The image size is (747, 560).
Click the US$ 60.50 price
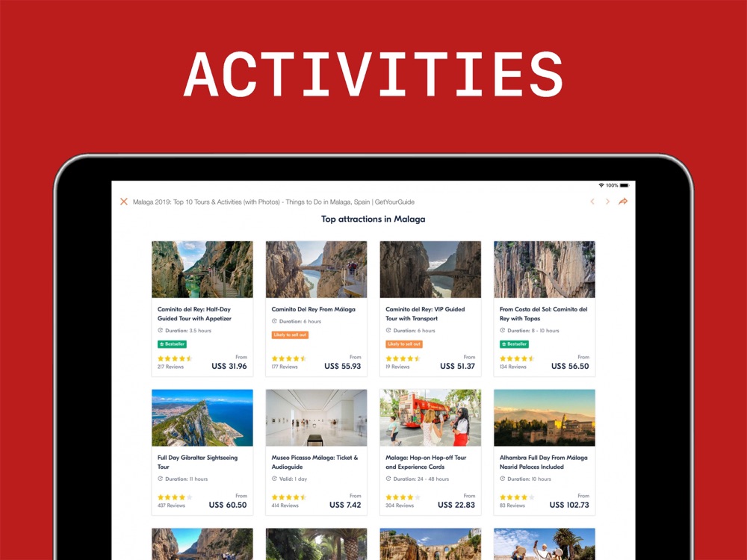[x=228, y=505]
